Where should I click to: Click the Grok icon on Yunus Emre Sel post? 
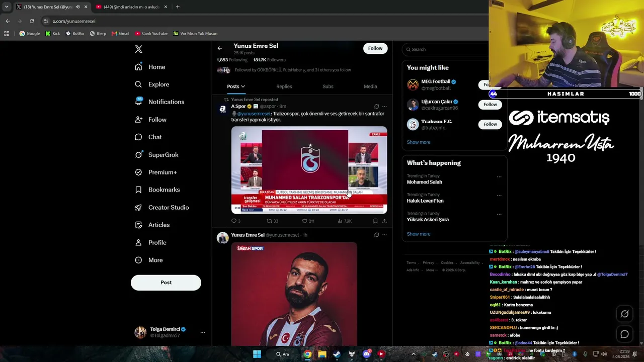pos(376,235)
